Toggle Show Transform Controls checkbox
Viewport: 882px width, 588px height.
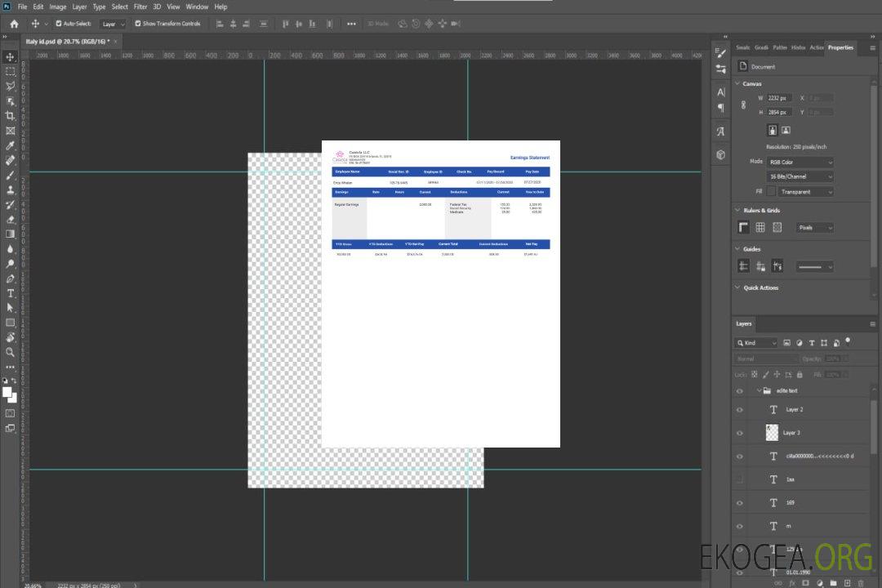(138, 24)
